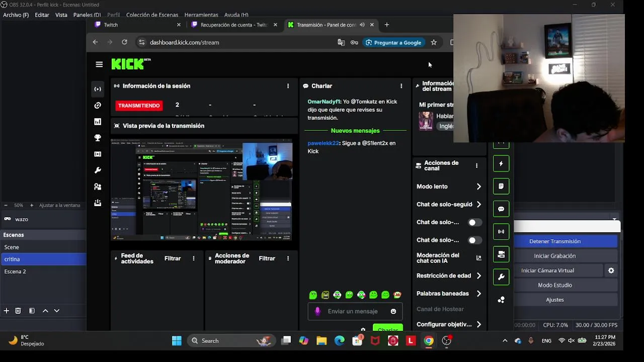Open Charlar panel three-dot menu
644x362 pixels.
pyautogui.click(x=401, y=86)
